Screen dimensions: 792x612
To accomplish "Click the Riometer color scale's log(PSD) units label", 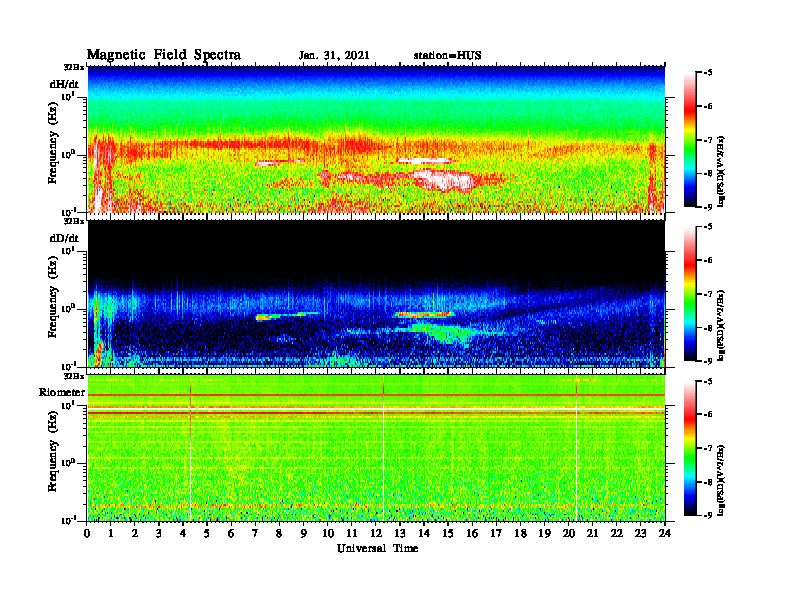I will pos(722,480).
